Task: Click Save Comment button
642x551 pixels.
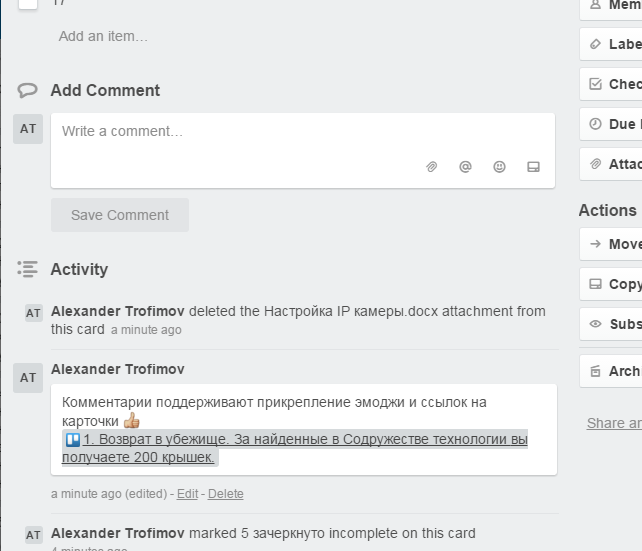Action: coord(120,215)
